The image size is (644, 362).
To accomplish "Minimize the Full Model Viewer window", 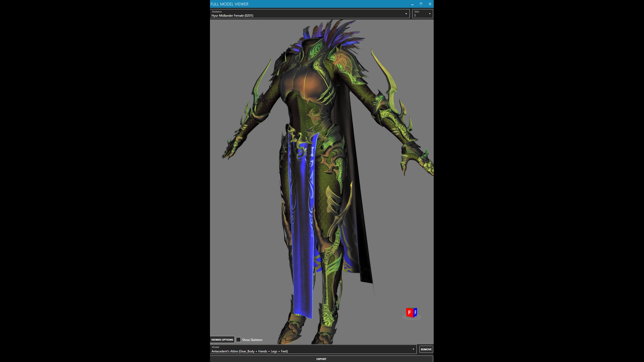I will tap(412, 4).
